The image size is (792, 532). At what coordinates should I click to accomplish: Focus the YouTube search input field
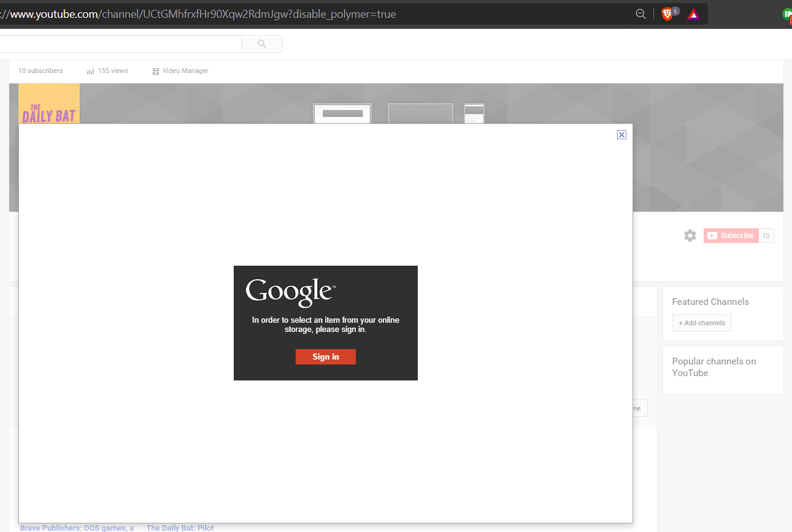click(121, 44)
